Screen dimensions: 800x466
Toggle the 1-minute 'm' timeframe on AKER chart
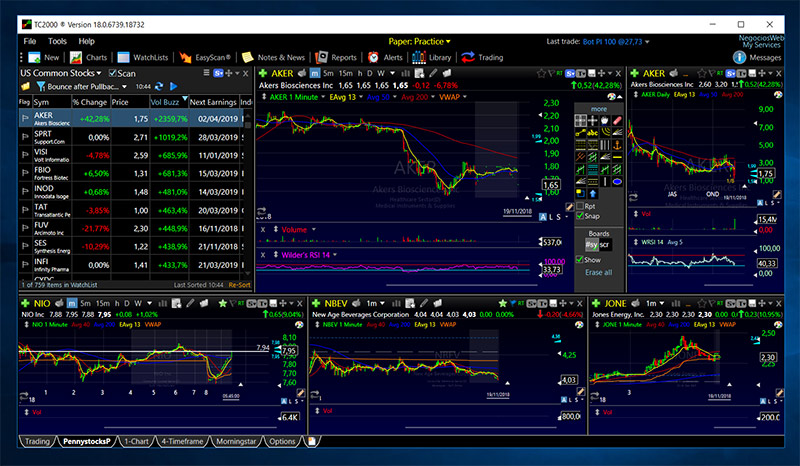pyautogui.click(x=315, y=73)
